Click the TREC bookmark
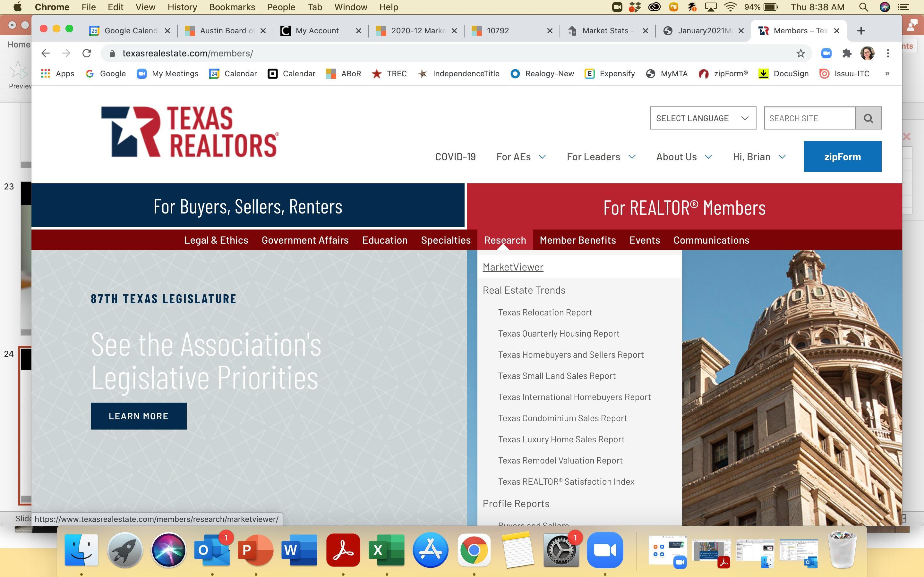 tap(389, 74)
